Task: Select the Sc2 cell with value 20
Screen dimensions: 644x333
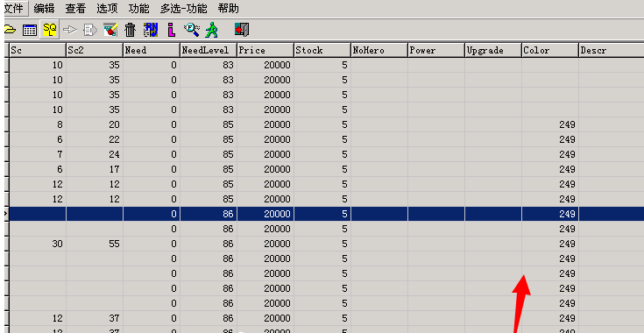Action: 95,124
